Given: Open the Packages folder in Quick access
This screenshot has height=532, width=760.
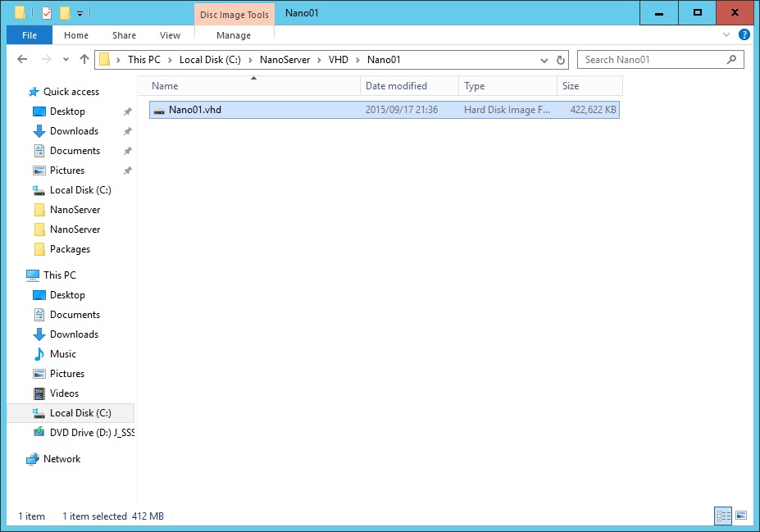Looking at the screenshot, I should [x=70, y=249].
